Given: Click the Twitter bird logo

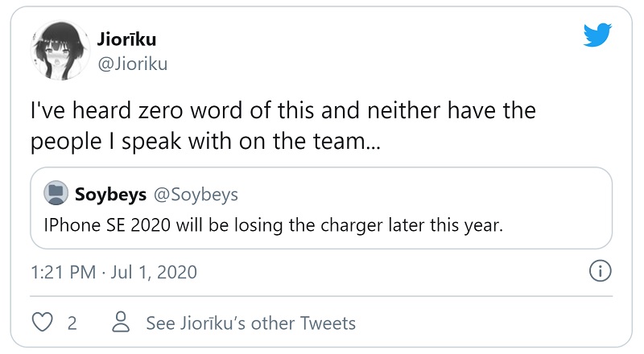Looking at the screenshot, I should tap(599, 34).
